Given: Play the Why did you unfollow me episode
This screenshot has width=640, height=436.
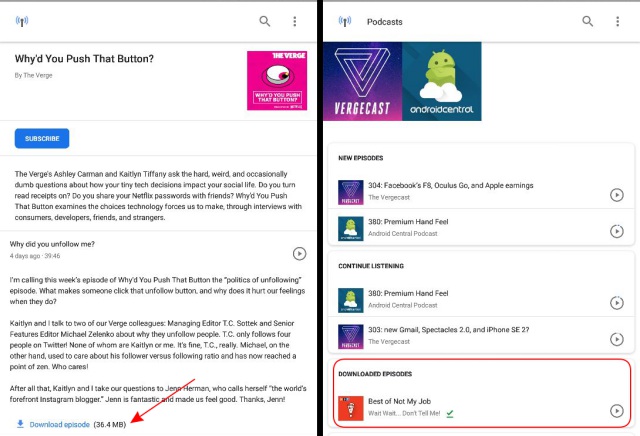Looking at the screenshot, I should click(299, 254).
